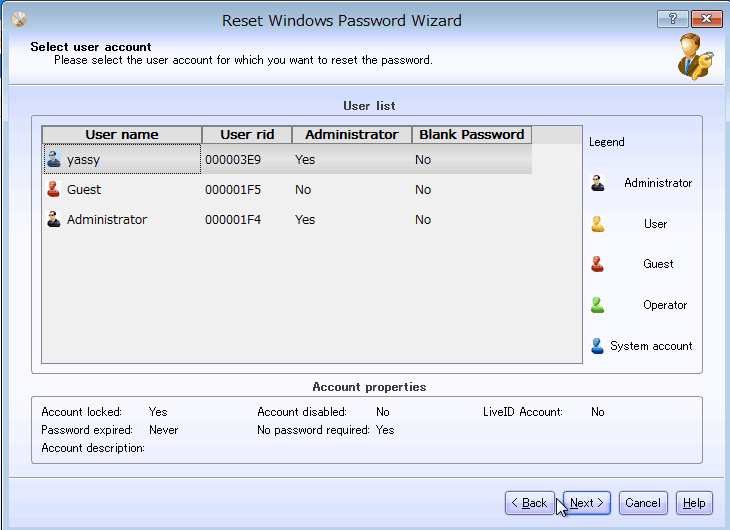Screen dimensions: 730x530
Task: Click rid value 000001F5
Action: click(x=233, y=190)
